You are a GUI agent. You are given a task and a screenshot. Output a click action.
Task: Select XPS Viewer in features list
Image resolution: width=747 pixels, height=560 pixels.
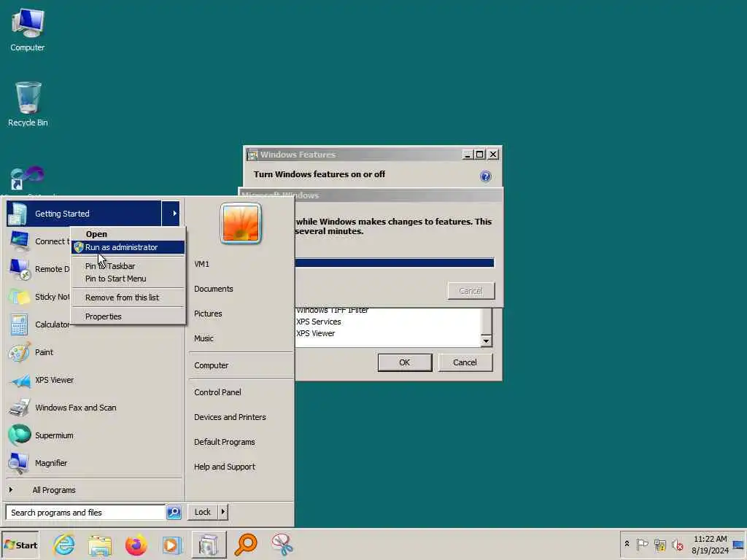click(315, 334)
